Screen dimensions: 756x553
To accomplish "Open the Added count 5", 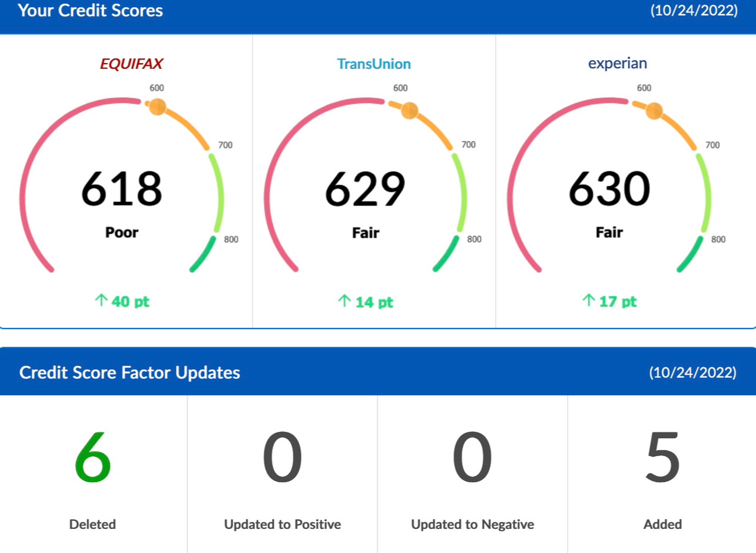I will [x=663, y=459].
